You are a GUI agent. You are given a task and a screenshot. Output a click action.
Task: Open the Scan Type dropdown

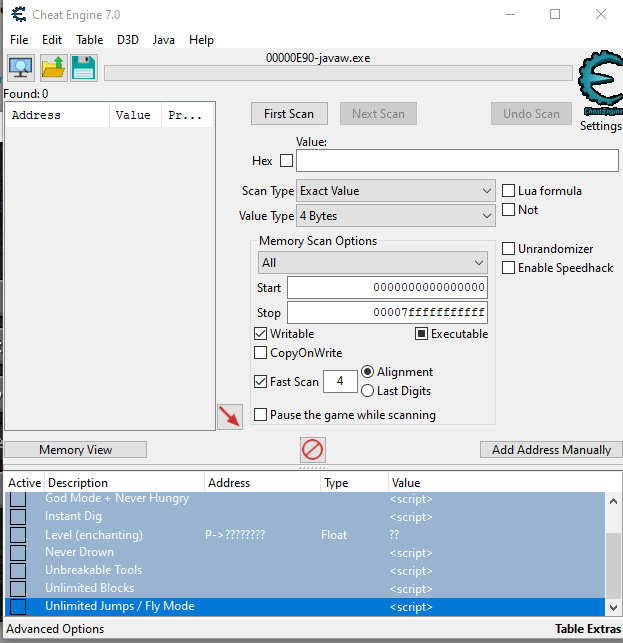[x=396, y=191]
